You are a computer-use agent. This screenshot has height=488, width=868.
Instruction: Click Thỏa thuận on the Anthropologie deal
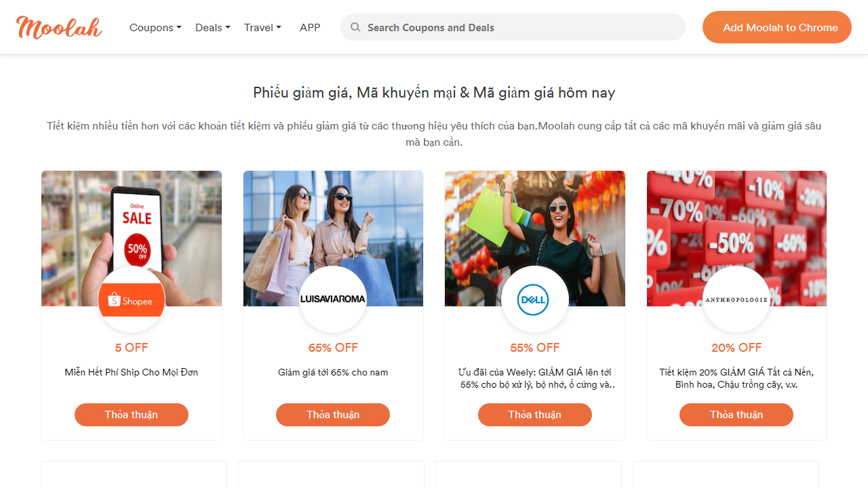click(x=736, y=414)
